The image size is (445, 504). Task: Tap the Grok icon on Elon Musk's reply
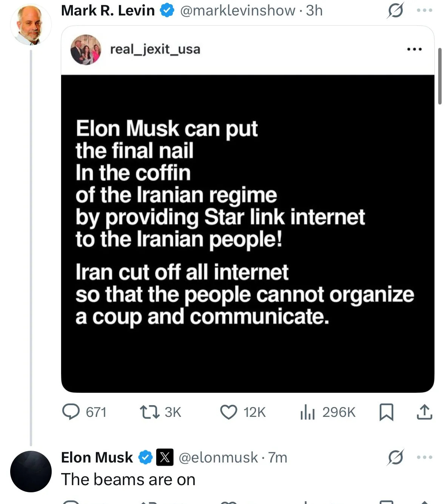(396, 457)
